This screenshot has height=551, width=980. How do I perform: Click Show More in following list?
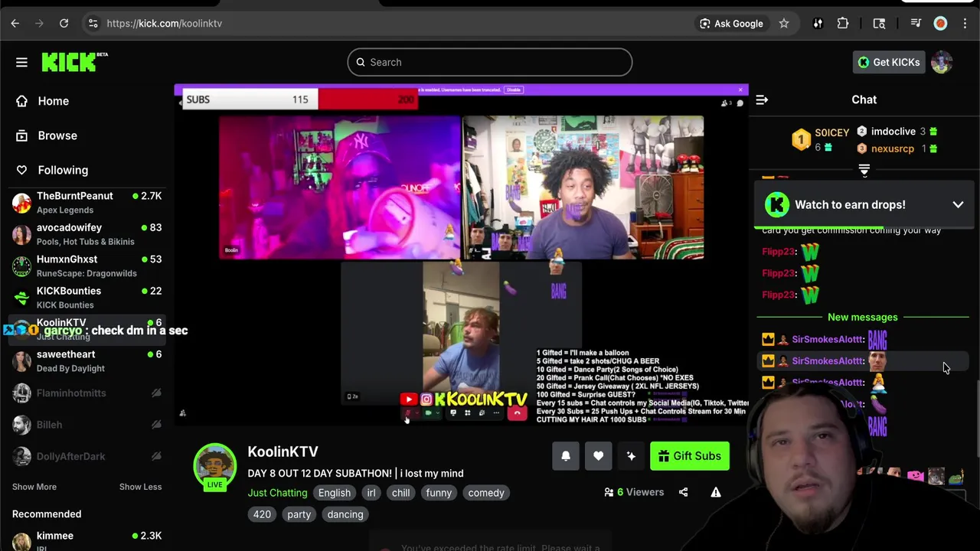tap(34, 487)
